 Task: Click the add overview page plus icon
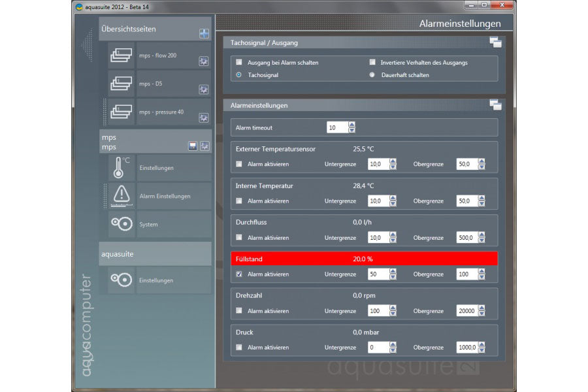click(x=204, y=34)
